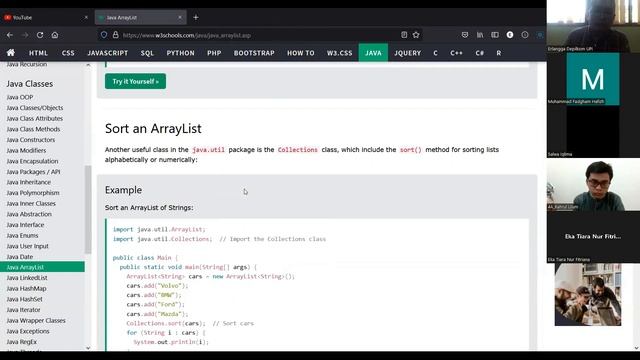Open Java User Input sidebar link
The image size is (640, 360).
pyautogui.click(x=28, y=246)
